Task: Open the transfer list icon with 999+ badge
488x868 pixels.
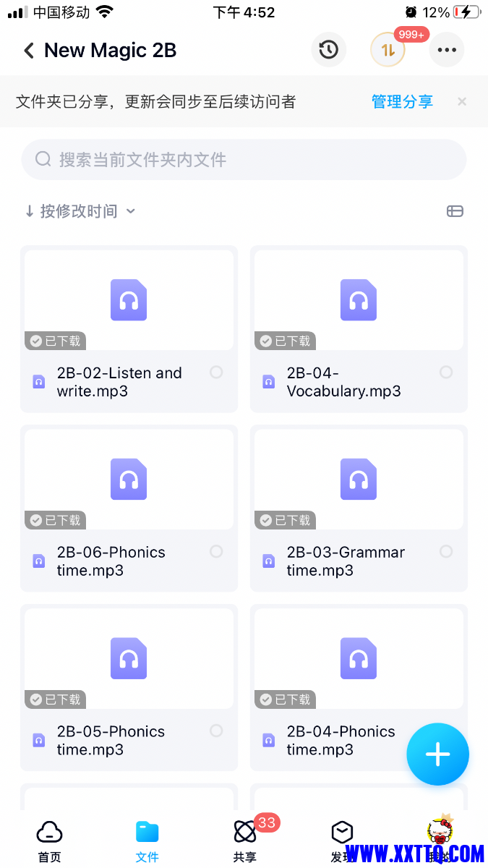Action: (388, 50)
